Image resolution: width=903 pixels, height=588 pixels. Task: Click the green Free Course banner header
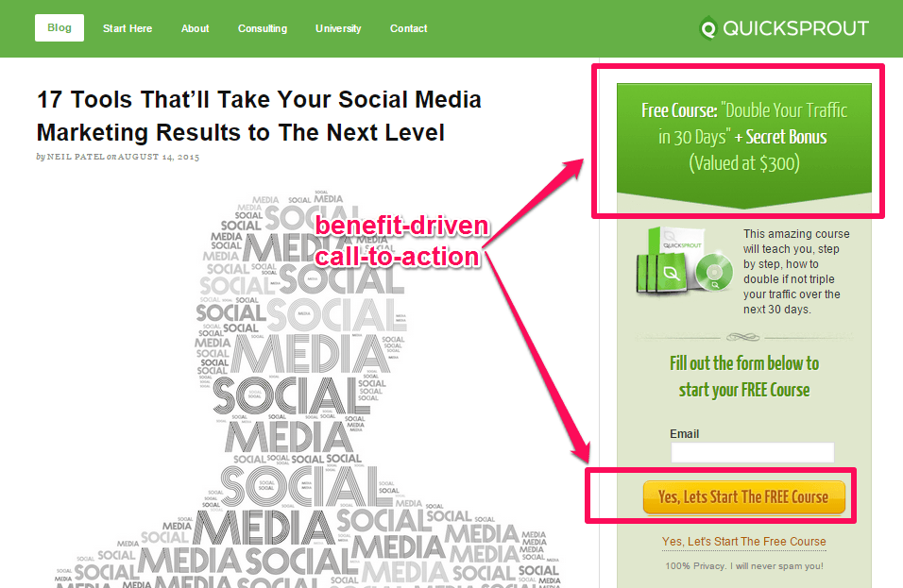click(744, 137)
